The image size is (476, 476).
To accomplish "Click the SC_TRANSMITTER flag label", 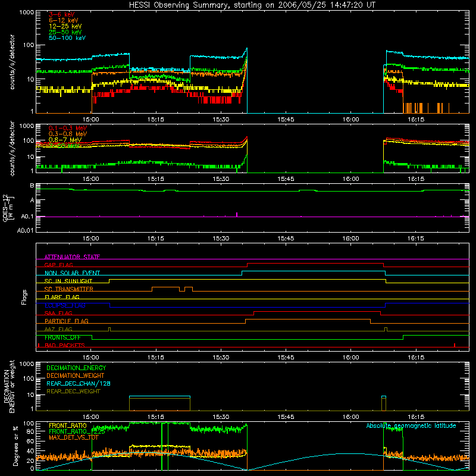I will (x=69, y=289).
